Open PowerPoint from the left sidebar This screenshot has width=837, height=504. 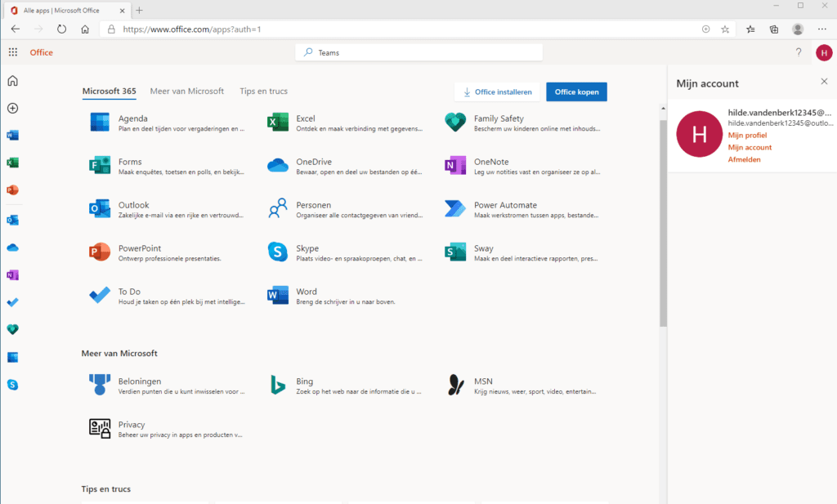click(x=13, y=190)
